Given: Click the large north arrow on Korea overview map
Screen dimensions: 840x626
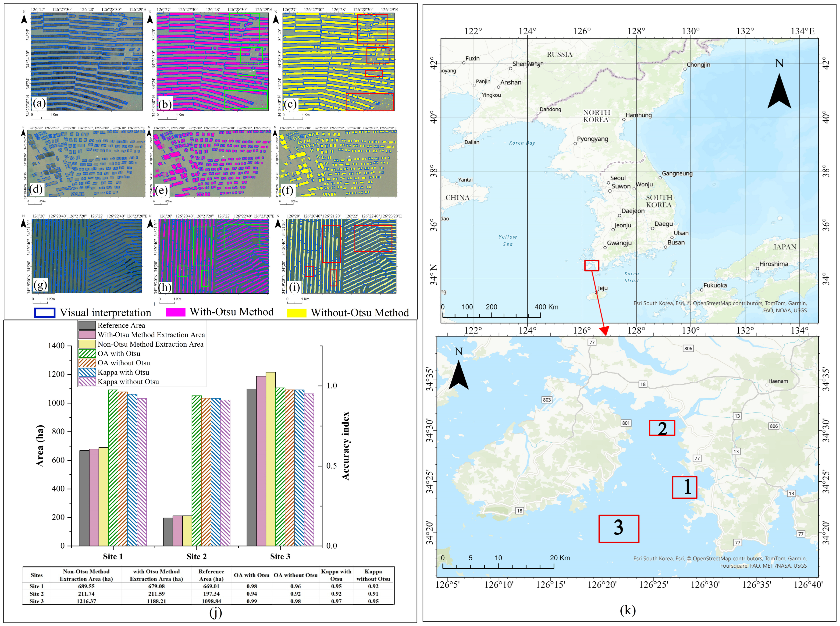Looking at the screenshot, I should 779,91.
